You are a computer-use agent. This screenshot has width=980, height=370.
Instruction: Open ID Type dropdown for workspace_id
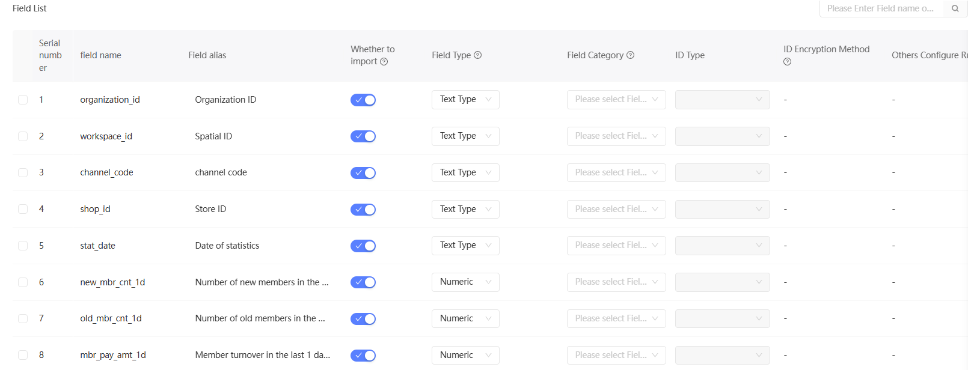pyautogui.click(x=722, y=136)
